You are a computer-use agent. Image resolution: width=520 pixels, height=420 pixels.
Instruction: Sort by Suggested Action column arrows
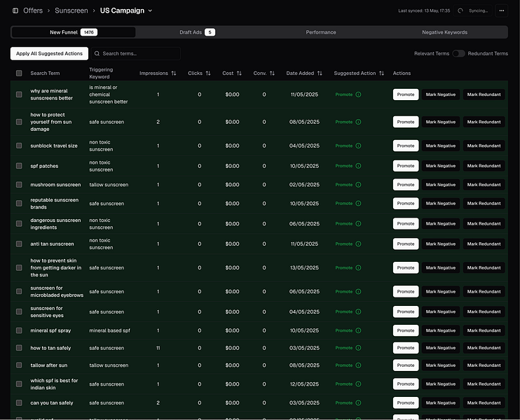(x=382, y=73)
